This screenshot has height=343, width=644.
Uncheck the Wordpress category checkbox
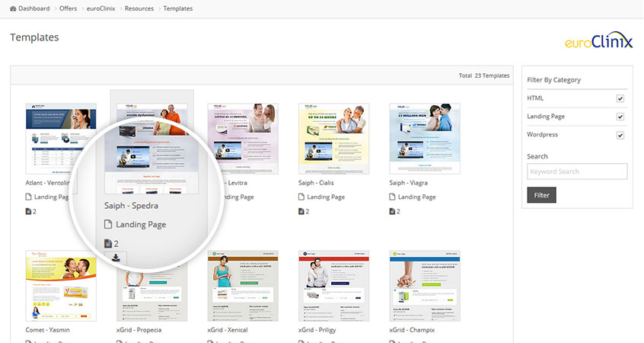tap(620, 136)
